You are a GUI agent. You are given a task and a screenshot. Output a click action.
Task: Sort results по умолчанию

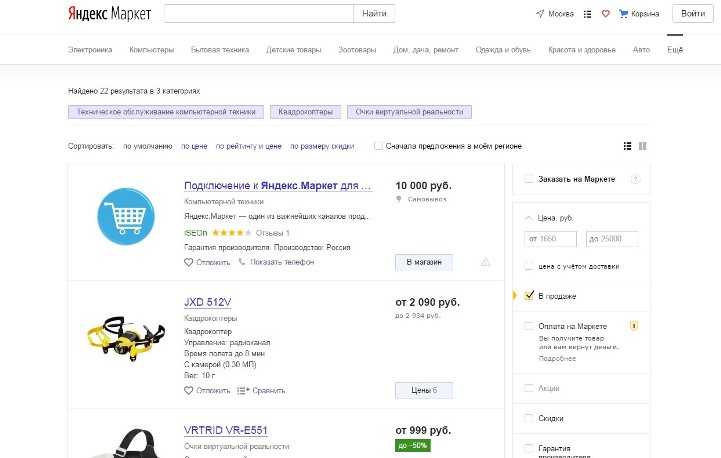pyautogui.click(x=148, y=146)
